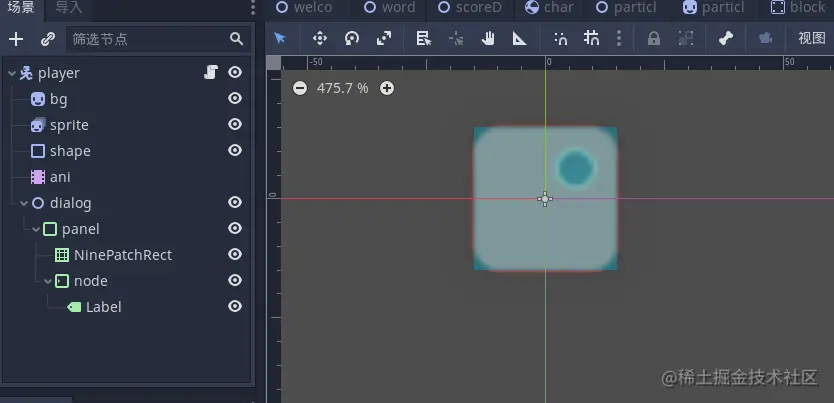Open skeleton bone options
The image size is (834, 403).
pyautogui.click(x=725, y=38)
